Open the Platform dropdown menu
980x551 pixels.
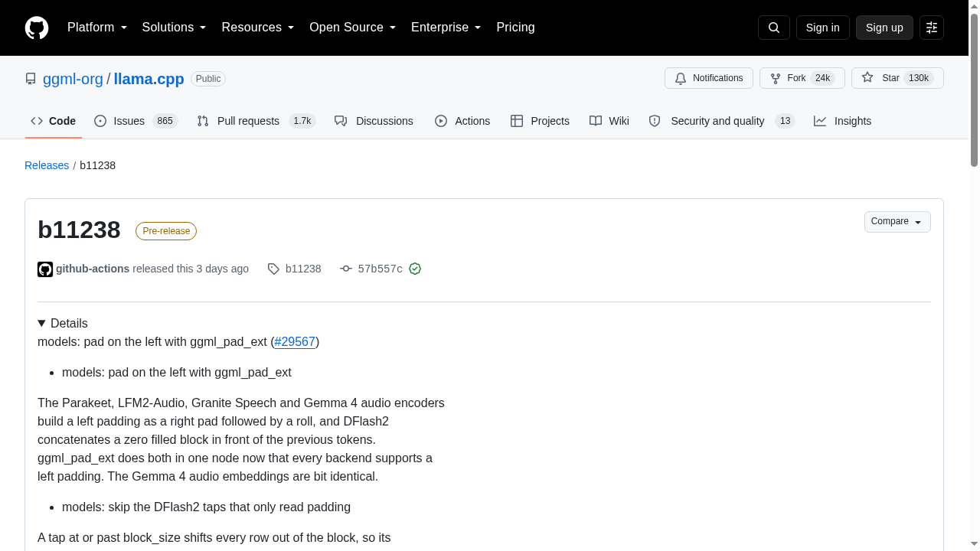97,28
